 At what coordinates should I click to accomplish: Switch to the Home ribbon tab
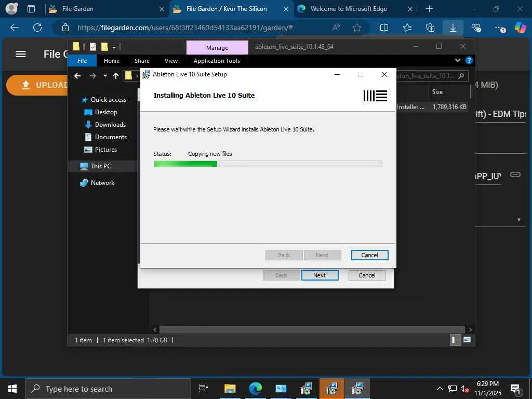point(112,61)
